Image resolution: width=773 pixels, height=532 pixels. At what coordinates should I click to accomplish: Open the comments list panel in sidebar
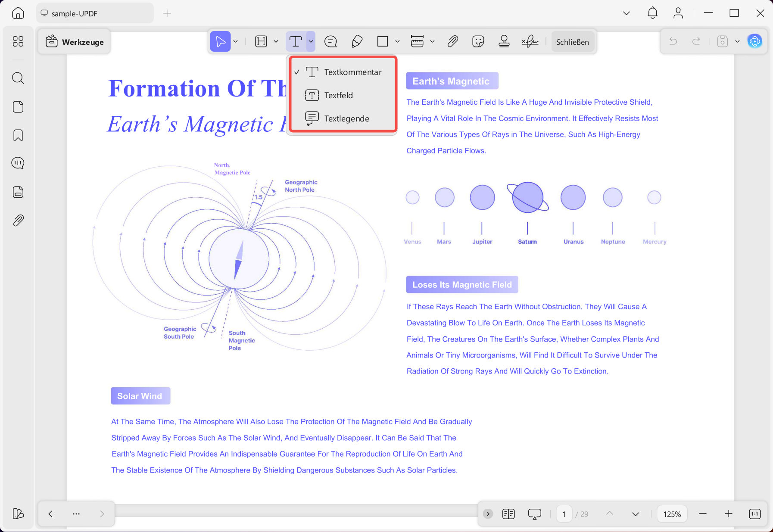point(18,163)
